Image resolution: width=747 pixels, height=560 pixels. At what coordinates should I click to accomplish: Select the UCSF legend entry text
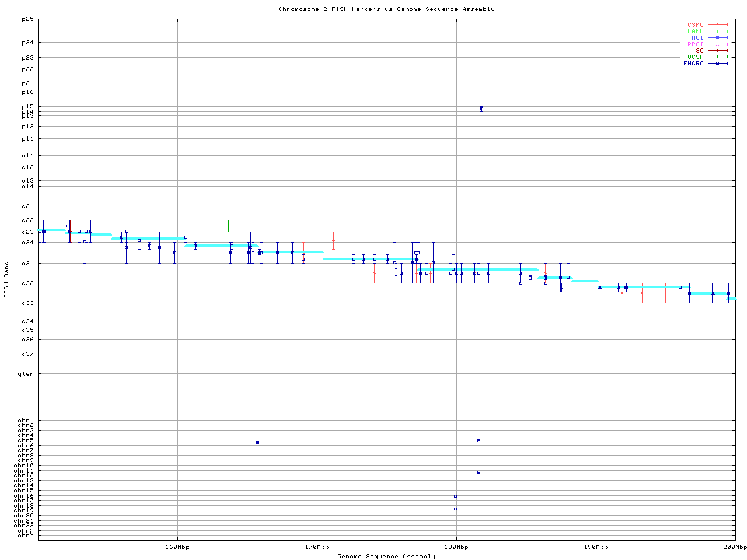click(695, 57)
